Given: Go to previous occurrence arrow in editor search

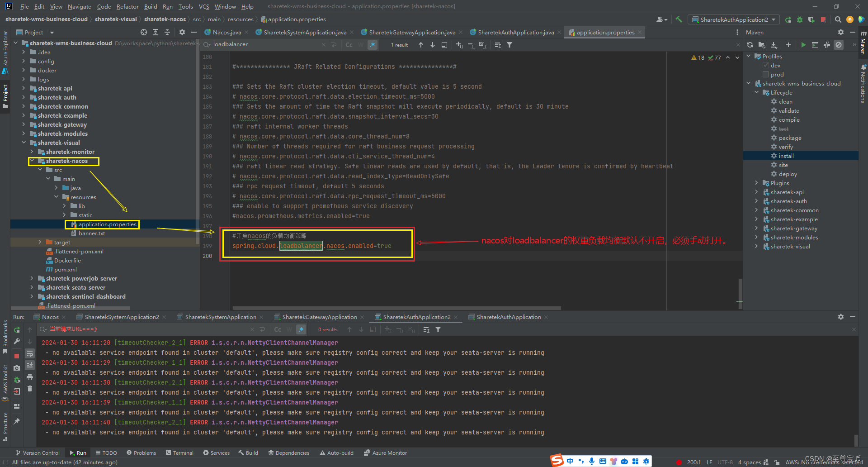Looking at the screenshot, I should pos(421,45).
